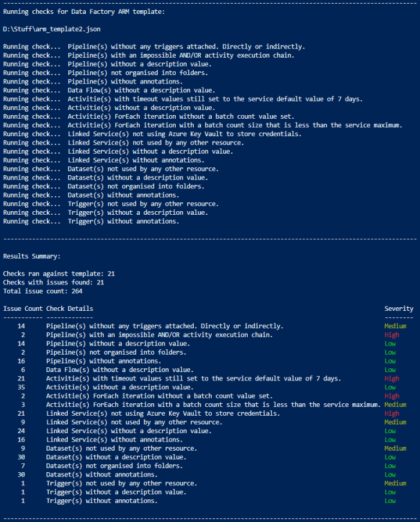Click the first 'Running check...' line about triggers attached
The image size is (420, 522).
pos(154,46)
